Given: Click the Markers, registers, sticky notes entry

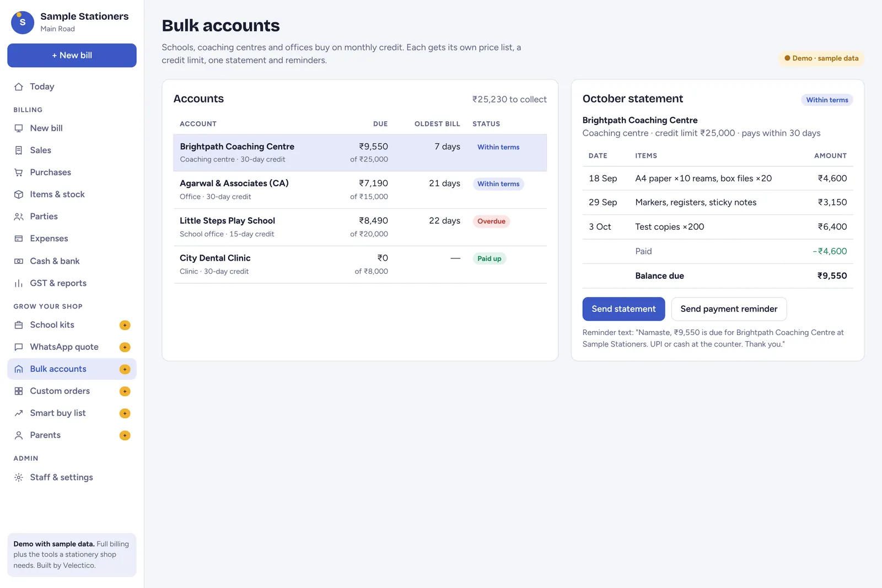Looking at the screenshot, I should pos(696,202).
